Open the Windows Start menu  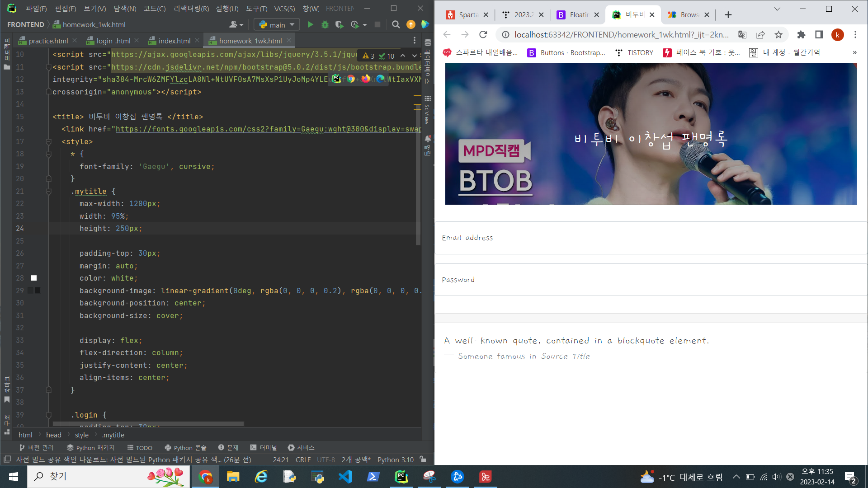pyautogui.click(x=14, y=477)
